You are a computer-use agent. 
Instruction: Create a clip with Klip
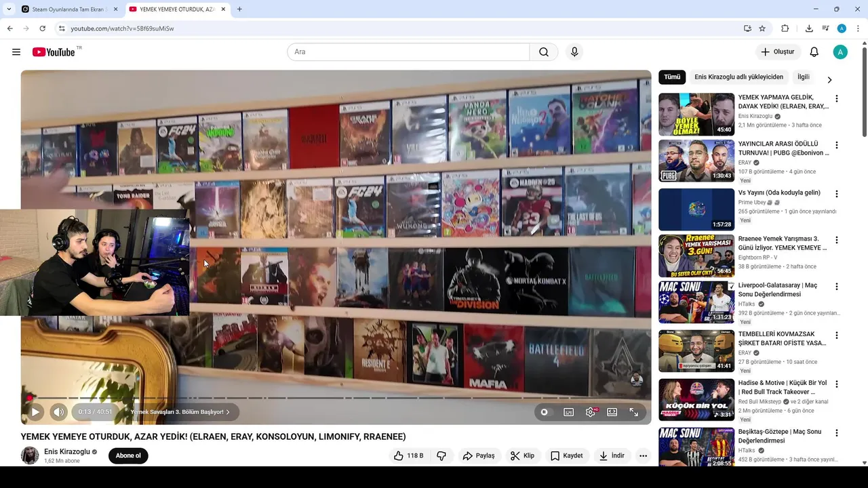(x=523, y=455)
